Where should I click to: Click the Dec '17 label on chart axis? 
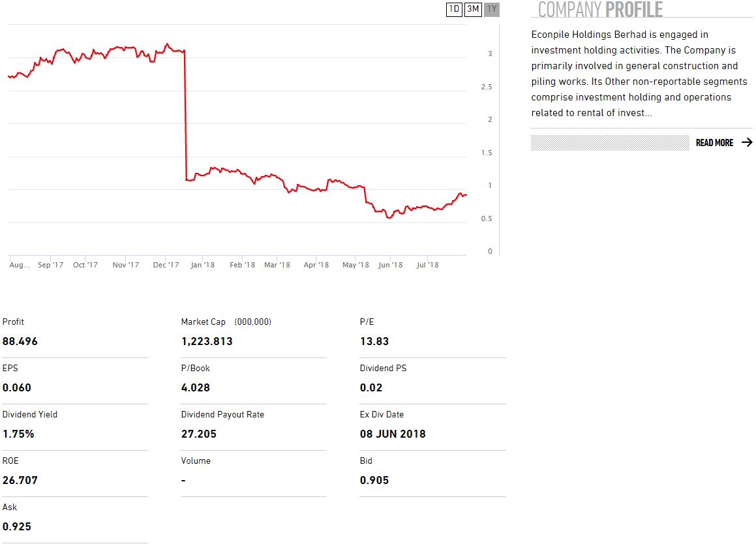click(x=166, y=265)
